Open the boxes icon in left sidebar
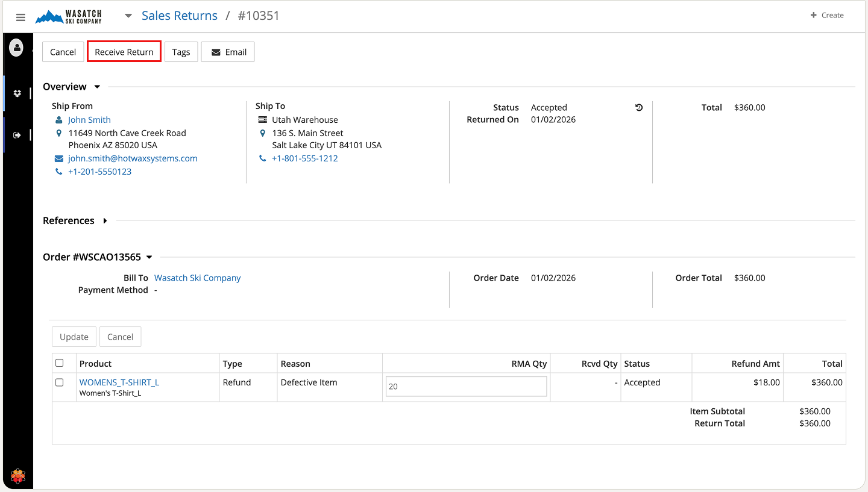This screenshot has height=492, width=868. [x=17, y=93]
